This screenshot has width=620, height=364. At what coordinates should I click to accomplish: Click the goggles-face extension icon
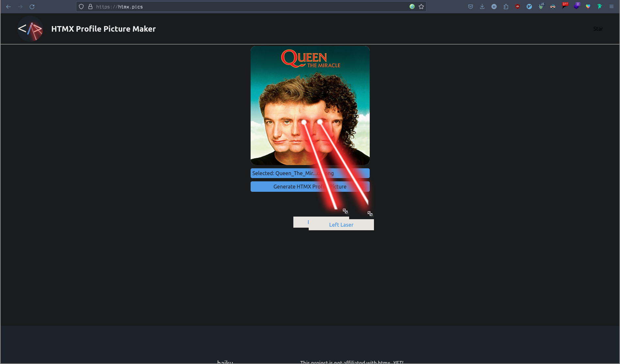point(553,7)
